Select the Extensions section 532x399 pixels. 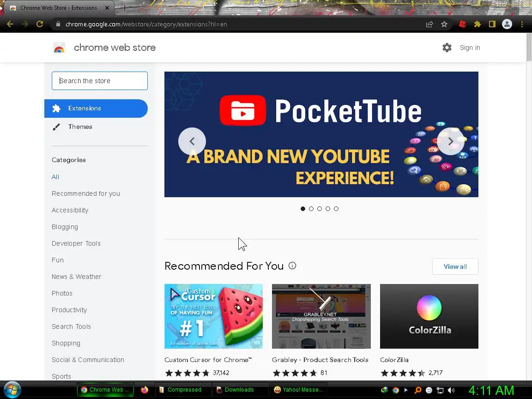96,108
